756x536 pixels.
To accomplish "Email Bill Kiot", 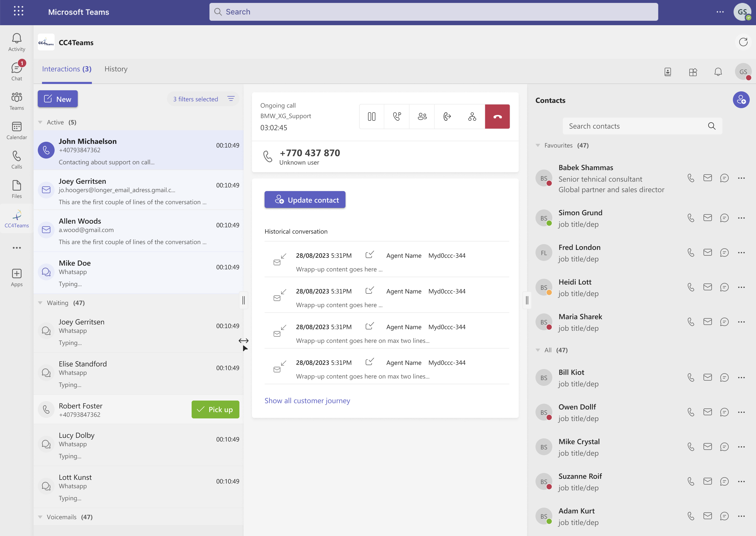I will (707, 377).
